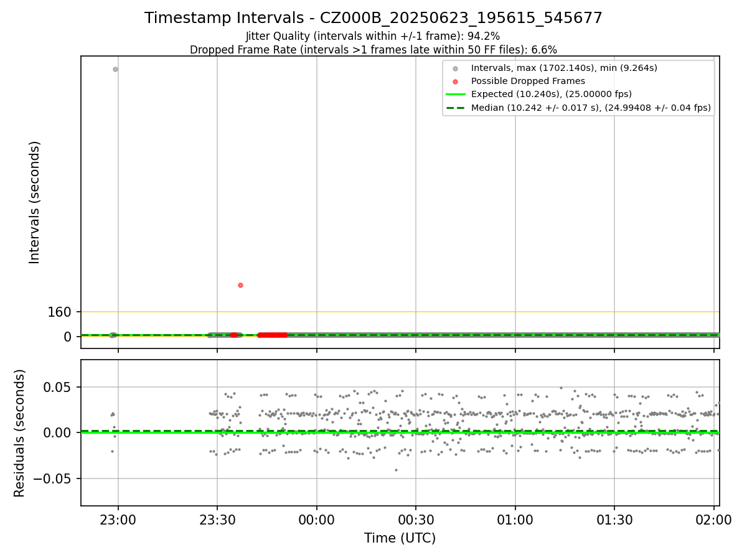The image size is (747, 560).
Task: Click the dashed green Median legend line
Action: coord(456,108)
